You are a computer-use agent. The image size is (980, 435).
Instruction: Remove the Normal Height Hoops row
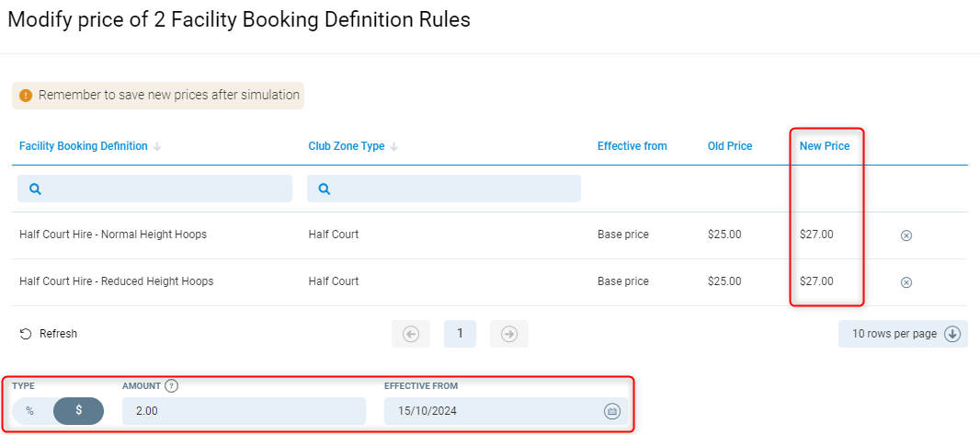[906, 235]
